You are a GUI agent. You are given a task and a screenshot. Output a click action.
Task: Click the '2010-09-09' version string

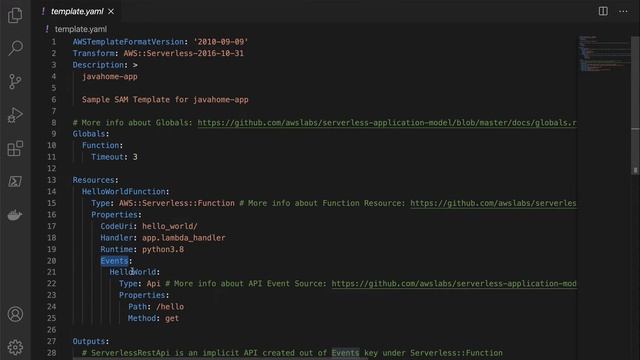(221, 42)
